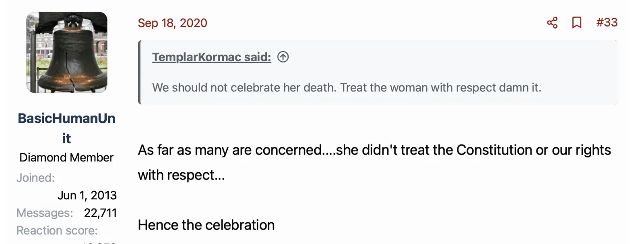Image resolution: width=644 pixels, height=244 pixels.
Task: Click "As far as many are concerned" text
Action: [229, 150]
